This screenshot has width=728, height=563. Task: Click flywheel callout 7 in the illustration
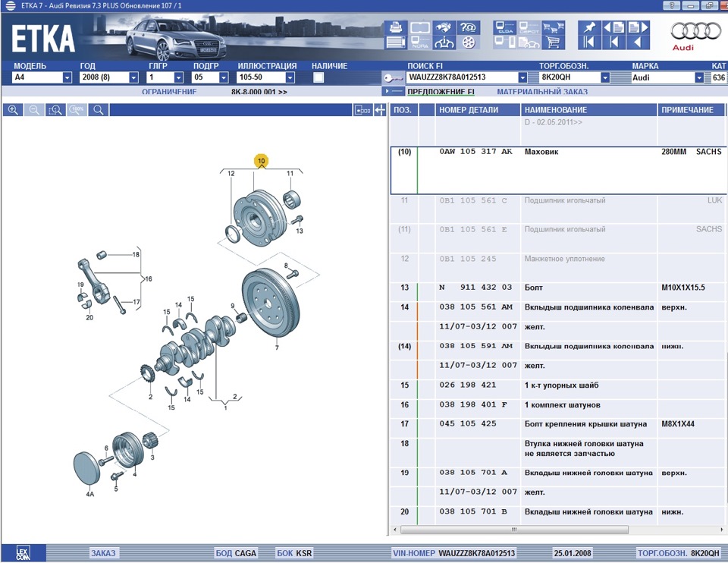tap(277, 348)
